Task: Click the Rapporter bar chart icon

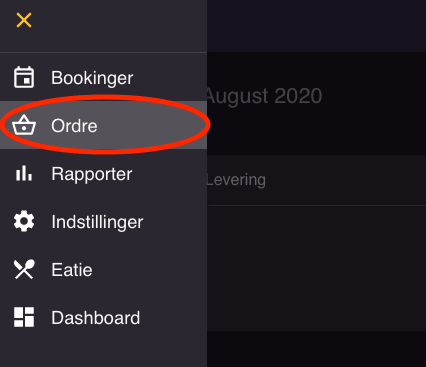Action: point(24,173)
